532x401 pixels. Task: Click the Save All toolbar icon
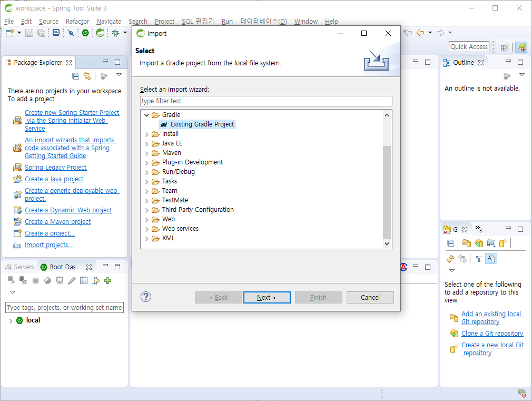[42, 33]
